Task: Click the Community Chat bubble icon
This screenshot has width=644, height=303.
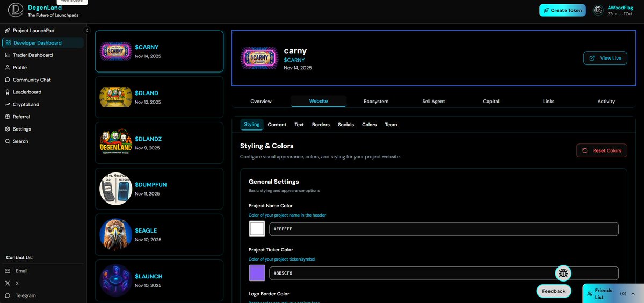Action: [x=8, y=80]
